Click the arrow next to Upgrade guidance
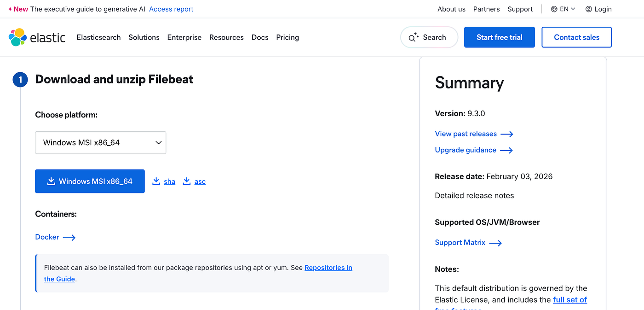The width and height of the screenshot is (644, 310). 506,150
